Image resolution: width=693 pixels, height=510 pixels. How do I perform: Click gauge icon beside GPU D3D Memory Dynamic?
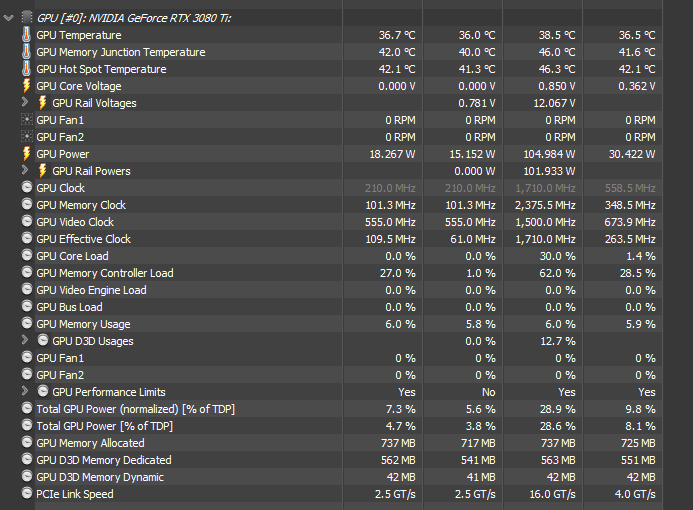pos(27,476)
